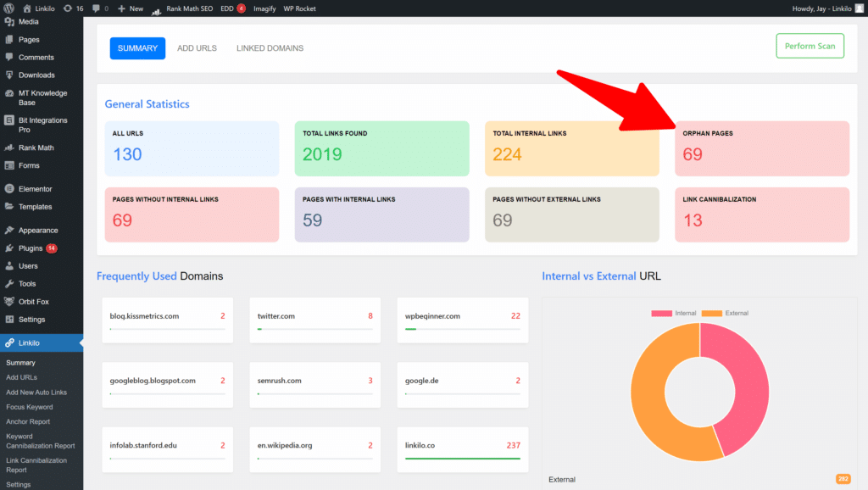Viewport: 868px width, 490px height.
Task: Click the en.wikipedia.org domain text
Action: (x=285, y=445)
